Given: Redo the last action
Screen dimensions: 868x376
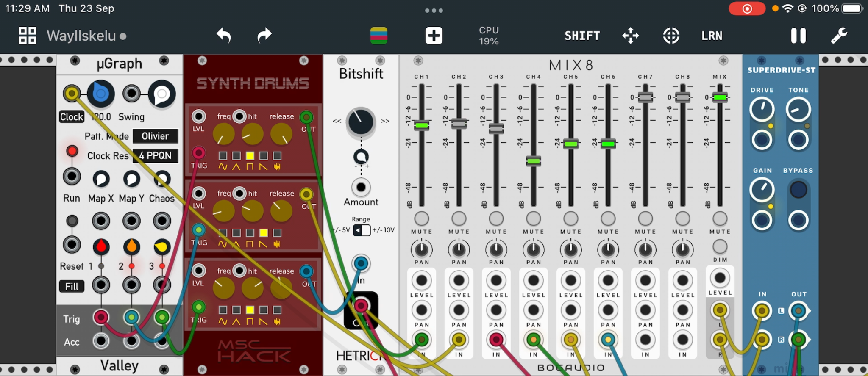Looking at the screenshot, I should (264, 36).
